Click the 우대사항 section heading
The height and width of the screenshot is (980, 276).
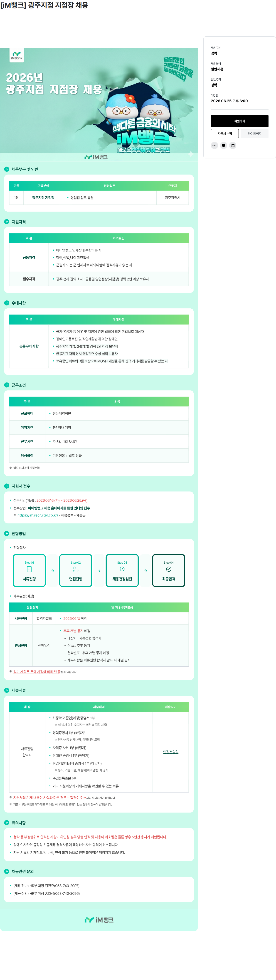[19, 303]
